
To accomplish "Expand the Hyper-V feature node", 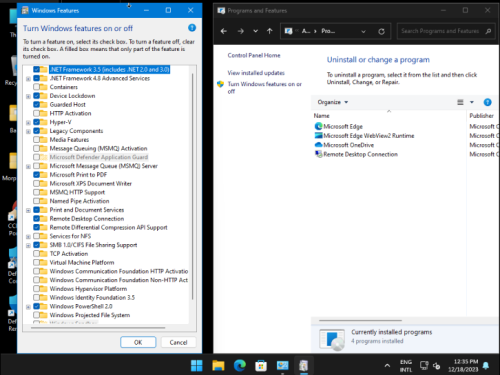I will pyautogui.click(x=28, y=123).
